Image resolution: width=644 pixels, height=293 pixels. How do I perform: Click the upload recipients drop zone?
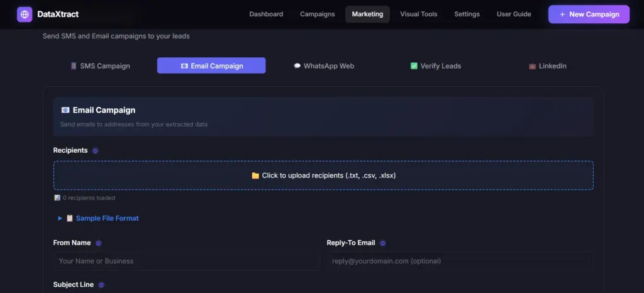324,175
